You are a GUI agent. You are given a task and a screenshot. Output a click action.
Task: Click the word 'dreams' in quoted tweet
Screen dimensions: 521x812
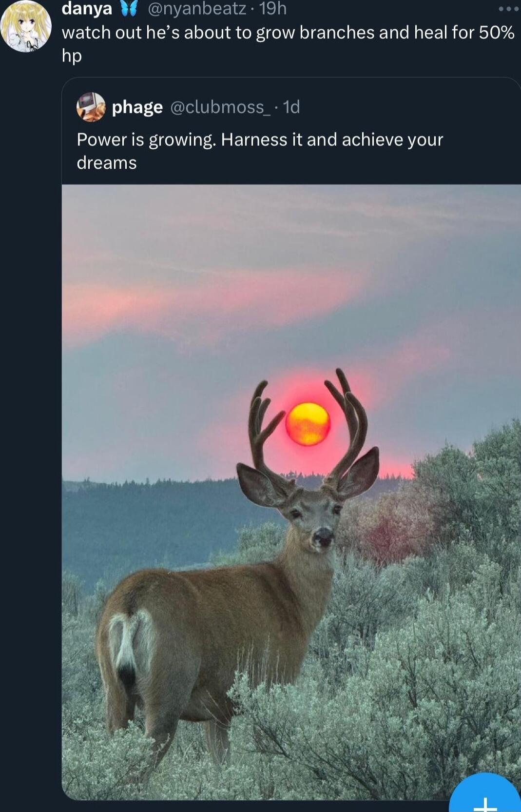[107, 163]
